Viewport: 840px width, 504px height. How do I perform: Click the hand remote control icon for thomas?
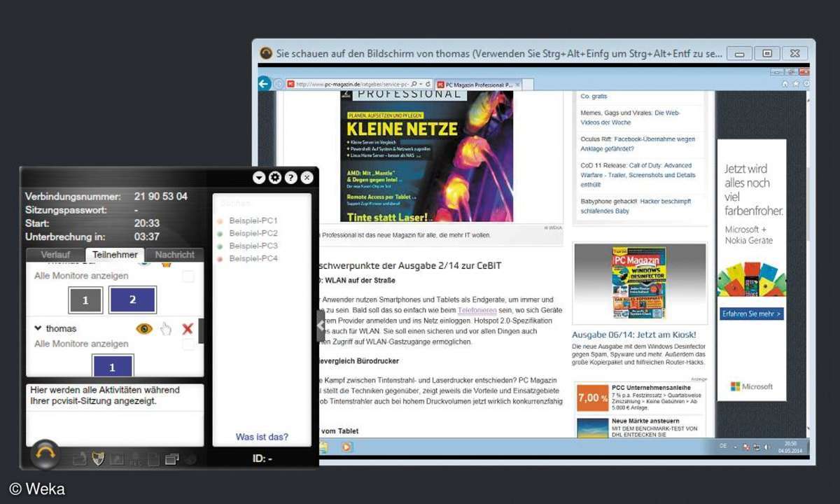tap(165, 328)
